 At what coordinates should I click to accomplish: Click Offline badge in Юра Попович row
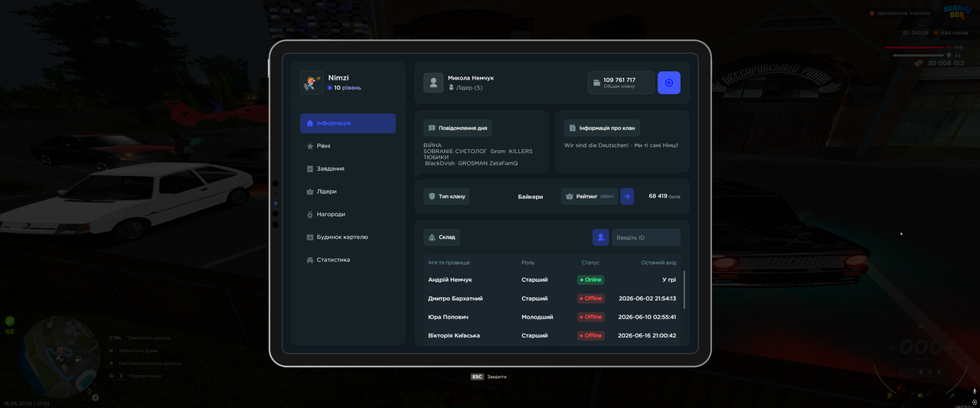(x=590, y=317)
